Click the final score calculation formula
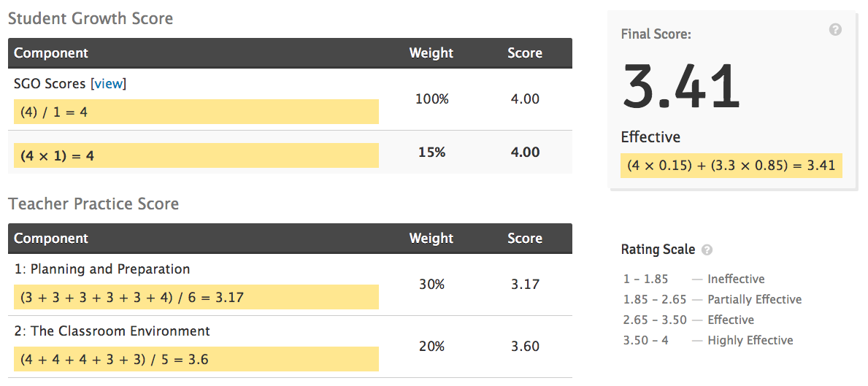Screen dimensions: 868x386 [731, 166]
